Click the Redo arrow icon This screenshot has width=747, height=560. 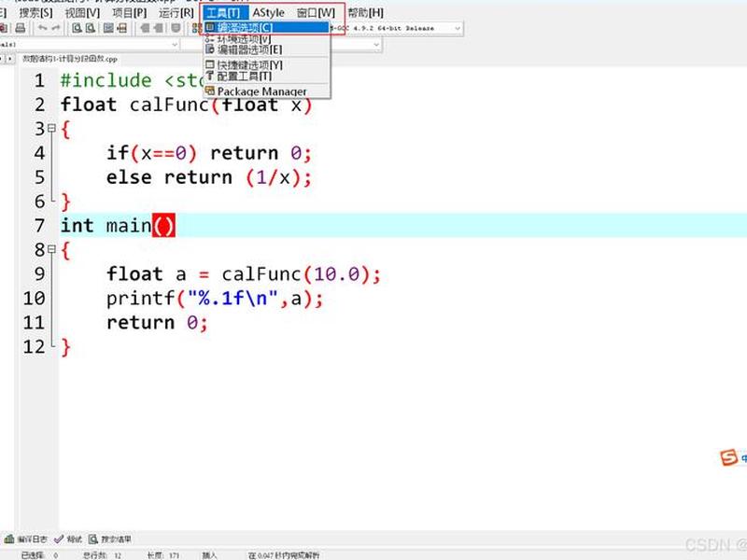pos(56,28)
